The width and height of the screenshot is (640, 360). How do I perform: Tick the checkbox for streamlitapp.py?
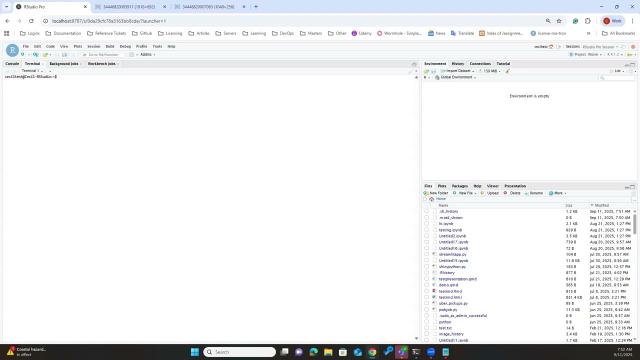[x=427, y=254]
